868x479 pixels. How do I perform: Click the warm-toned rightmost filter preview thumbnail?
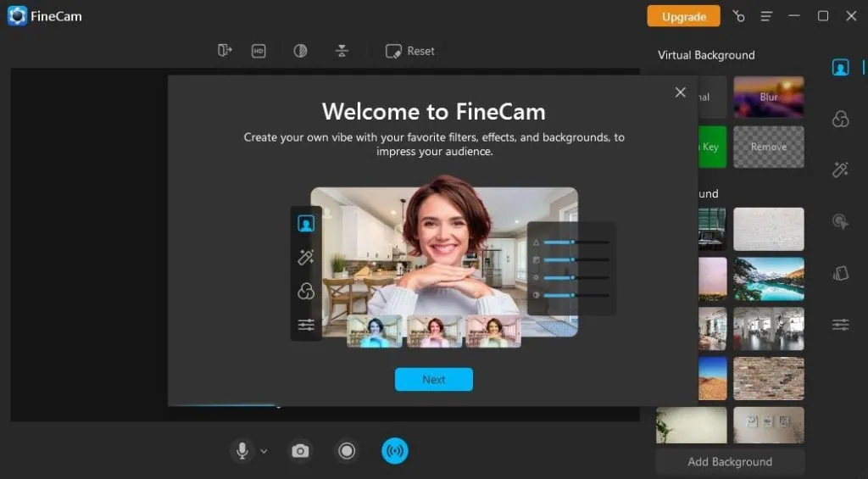coord(492,331)
